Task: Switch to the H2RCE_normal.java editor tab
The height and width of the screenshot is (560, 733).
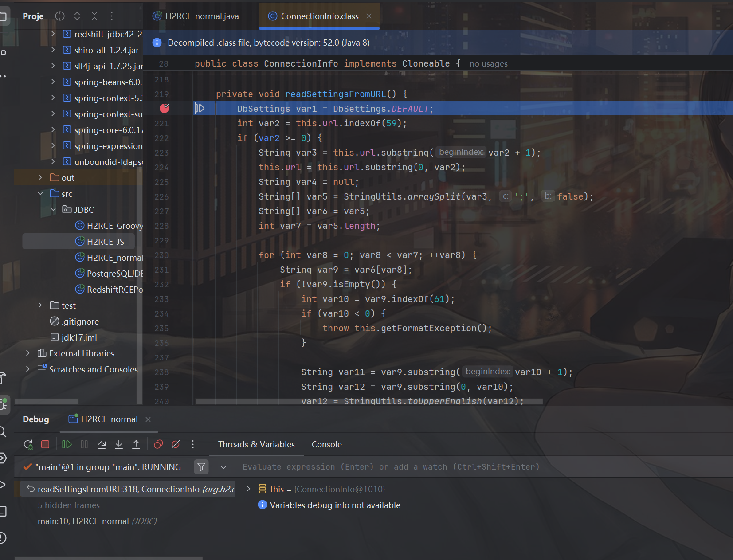Action: click(202, 16)
